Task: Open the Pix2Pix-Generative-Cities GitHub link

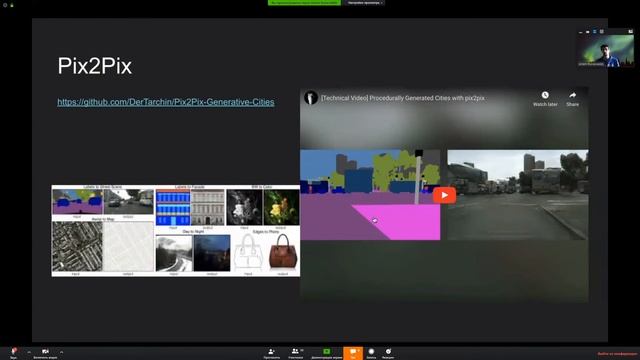Action: 166,102
